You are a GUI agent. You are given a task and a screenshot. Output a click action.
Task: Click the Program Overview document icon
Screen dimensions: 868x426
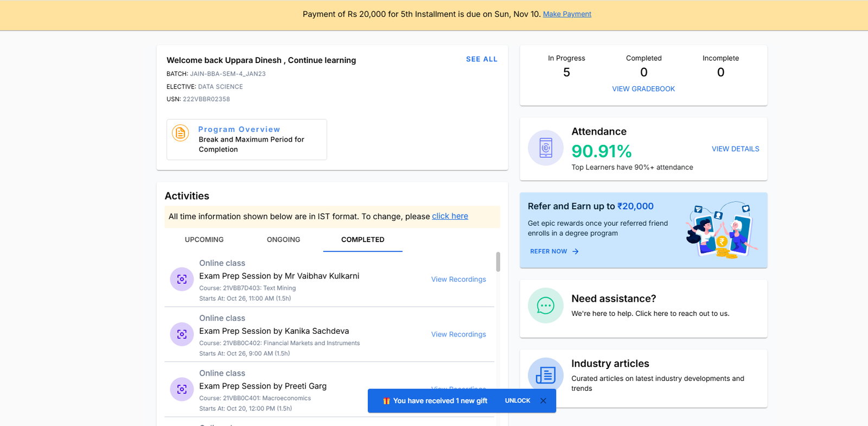pos(180,133)
